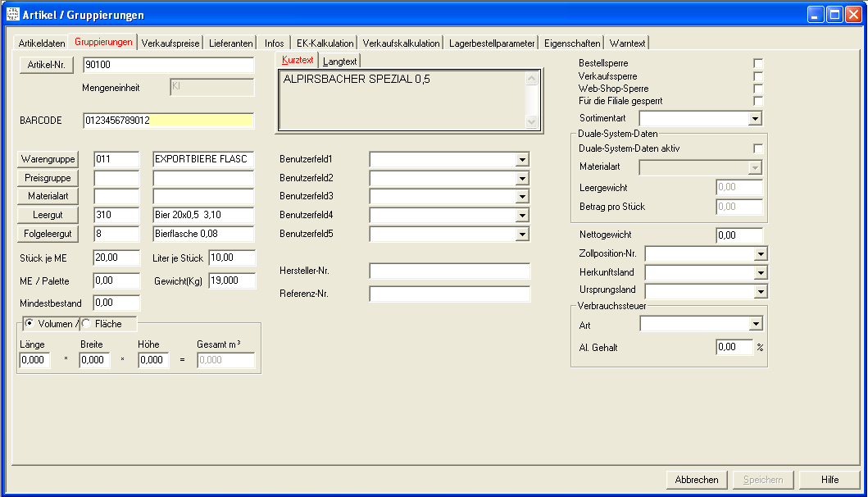Open the Sortimentart dropdown
868x497 pixels.
click(755, 119)
